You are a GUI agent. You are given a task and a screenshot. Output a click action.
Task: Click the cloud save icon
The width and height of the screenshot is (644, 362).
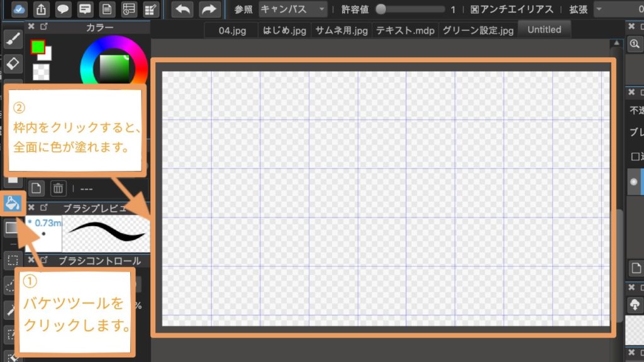(x=19, y=9)
